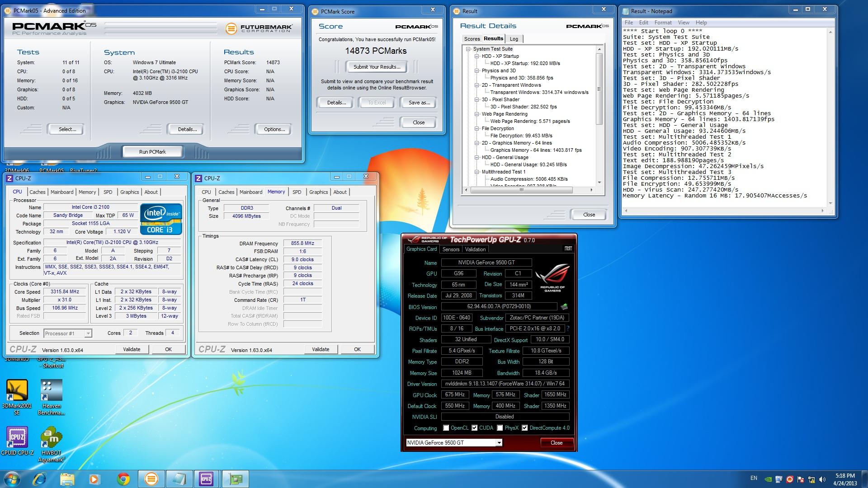
Task: Toggle the DirectCompute 4.0 checkbox
Action: (x=525, y=428)
